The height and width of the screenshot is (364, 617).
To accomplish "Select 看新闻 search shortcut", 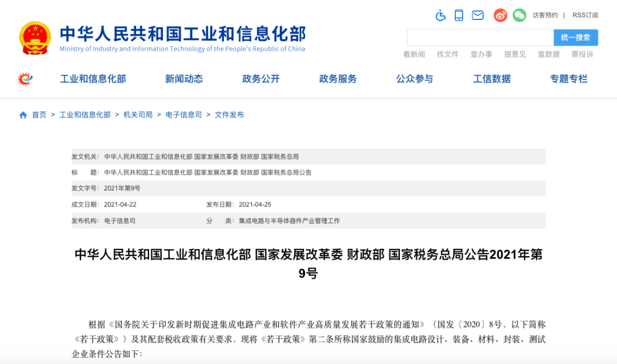I will (x=414, y=54).
